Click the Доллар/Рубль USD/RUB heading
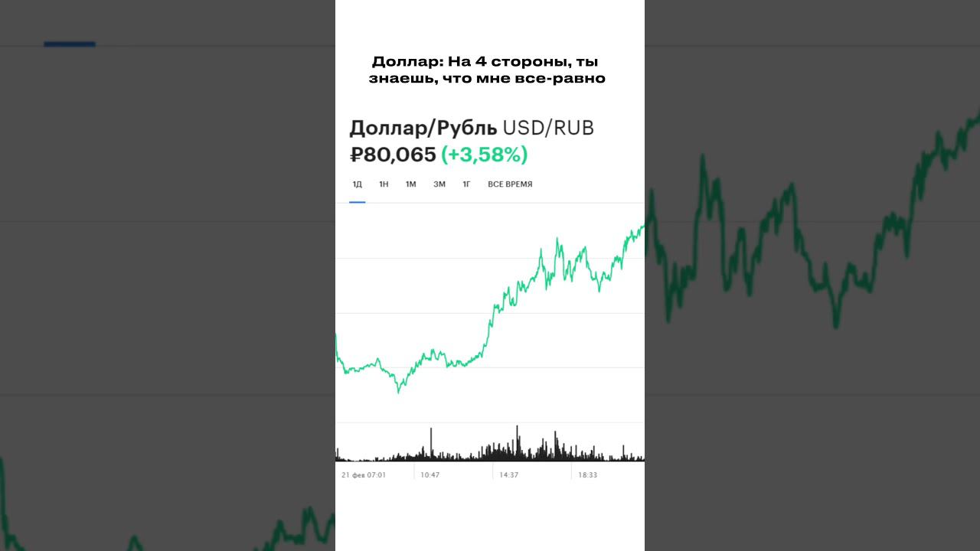Image resolution: width=980 pixels, height=551 pixels. coord(471,128)
